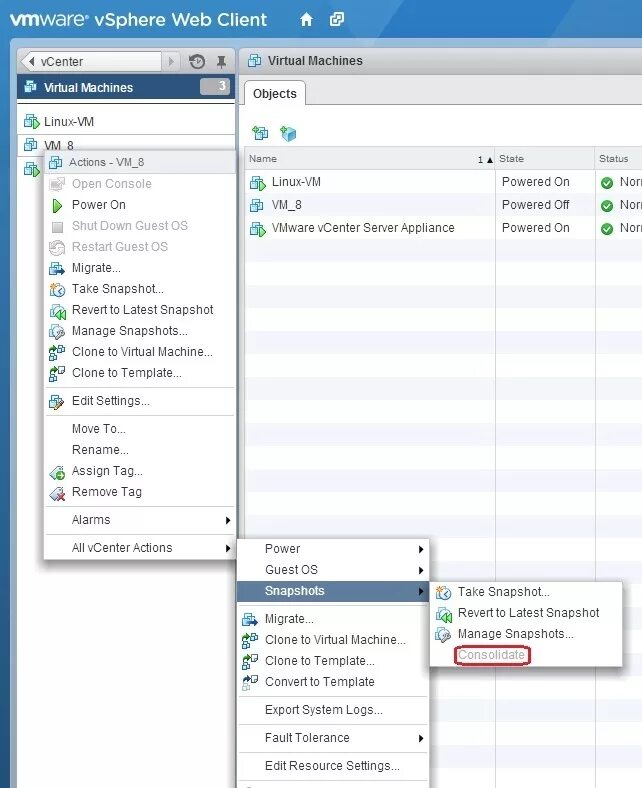Image resolution: width=642 pixels, height=788 pixels.
Task: Open the highlighted Snapshots submenu
Action: (333, 591)
